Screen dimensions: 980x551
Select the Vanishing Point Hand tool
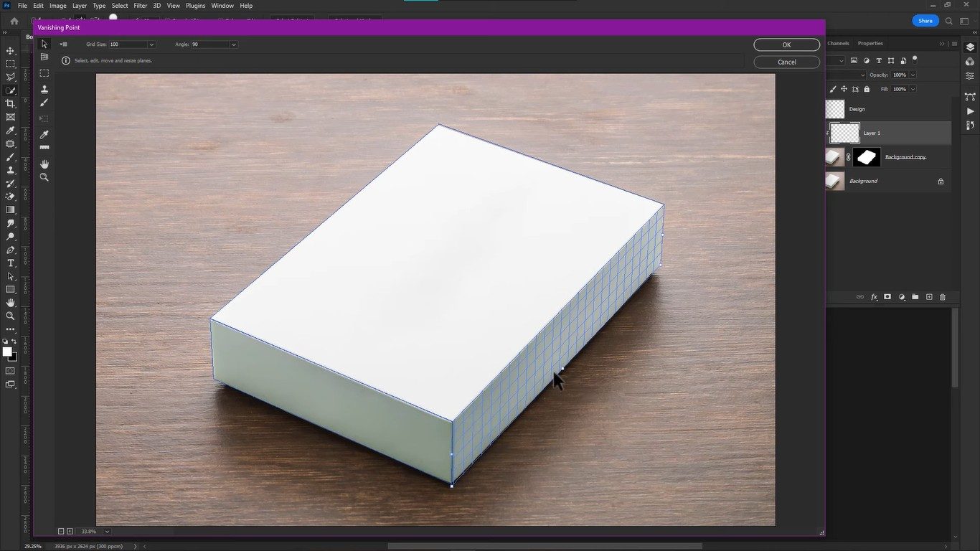click(x=44, y=164)
